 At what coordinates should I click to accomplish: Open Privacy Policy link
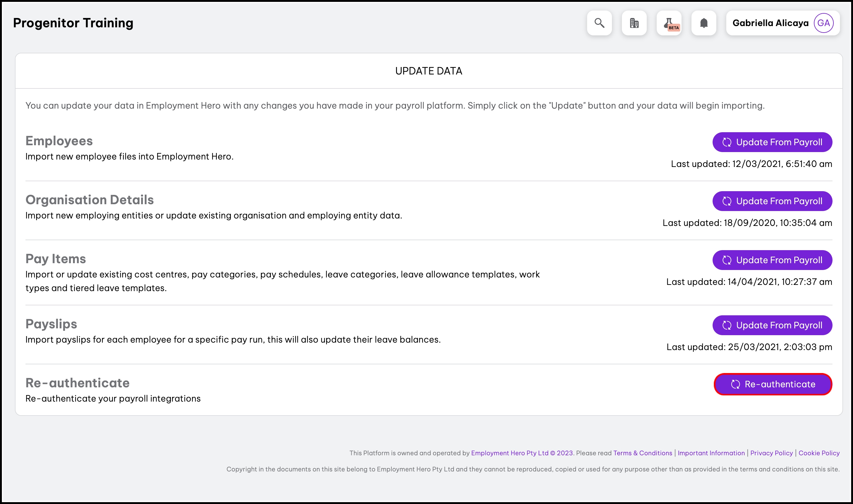click(x=771, y=453)
